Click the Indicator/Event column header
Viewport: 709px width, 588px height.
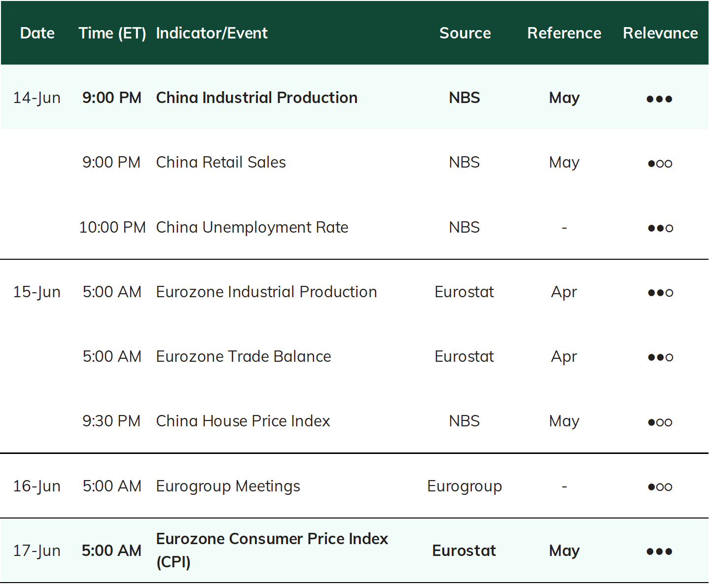pos(212,33)
